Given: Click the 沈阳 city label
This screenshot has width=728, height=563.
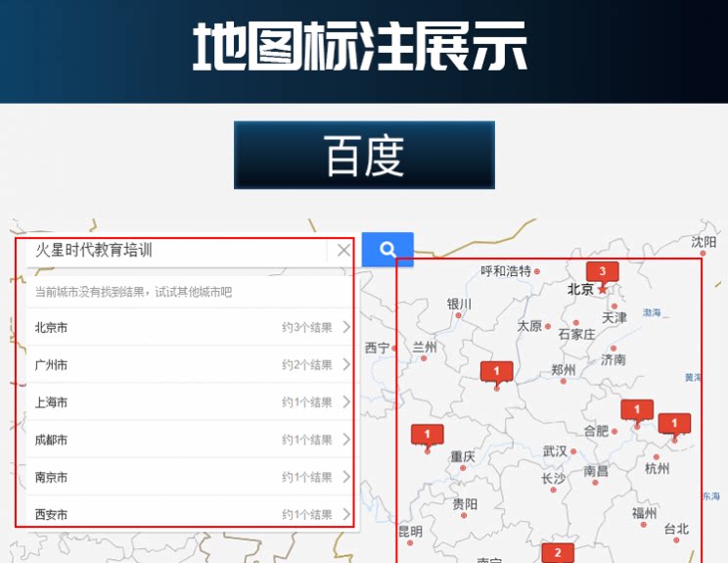Looking at the screenshot, I should [x=704, y=242].
